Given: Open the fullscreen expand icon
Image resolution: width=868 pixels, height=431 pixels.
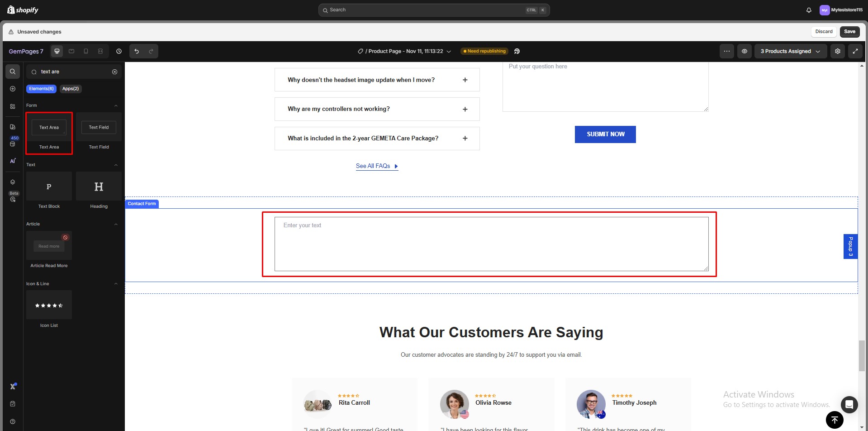Looking at the screenshot, I should (x=856, y=51).
